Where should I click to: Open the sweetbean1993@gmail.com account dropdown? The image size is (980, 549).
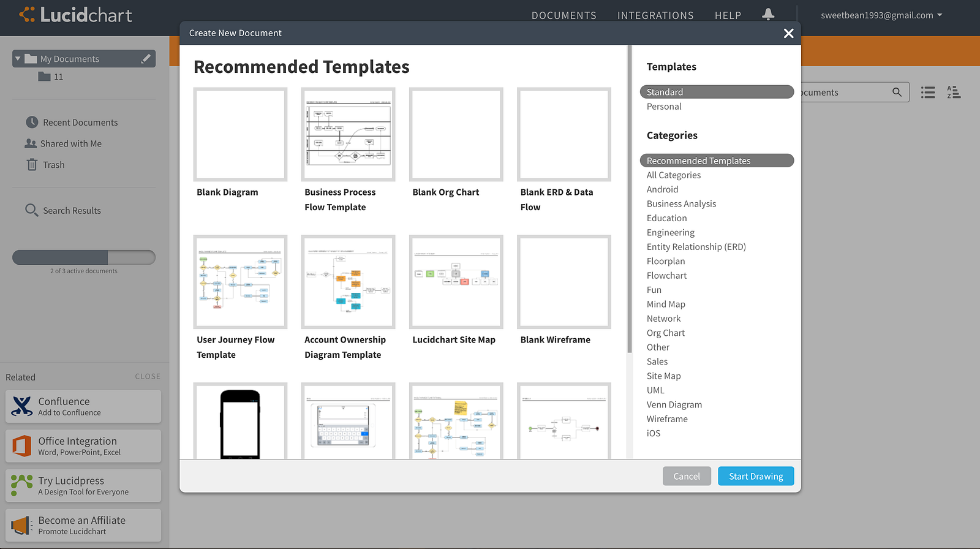[881, 15]
